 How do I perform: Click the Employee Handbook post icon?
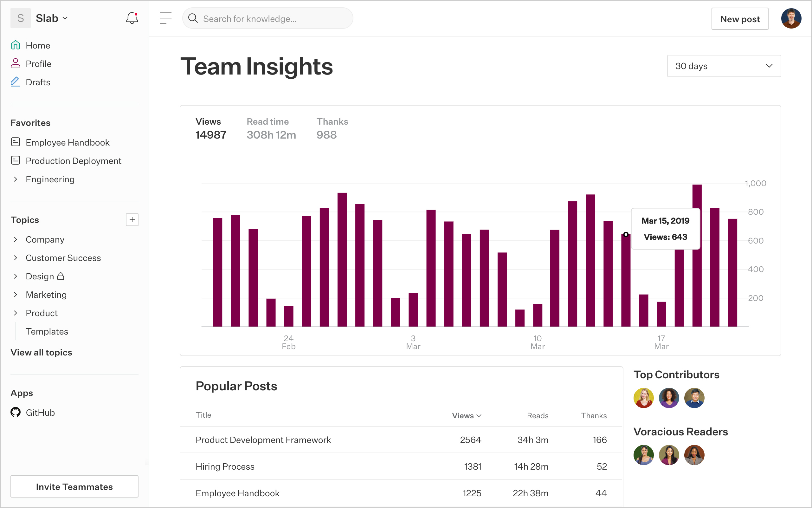(x=16, y=142)
